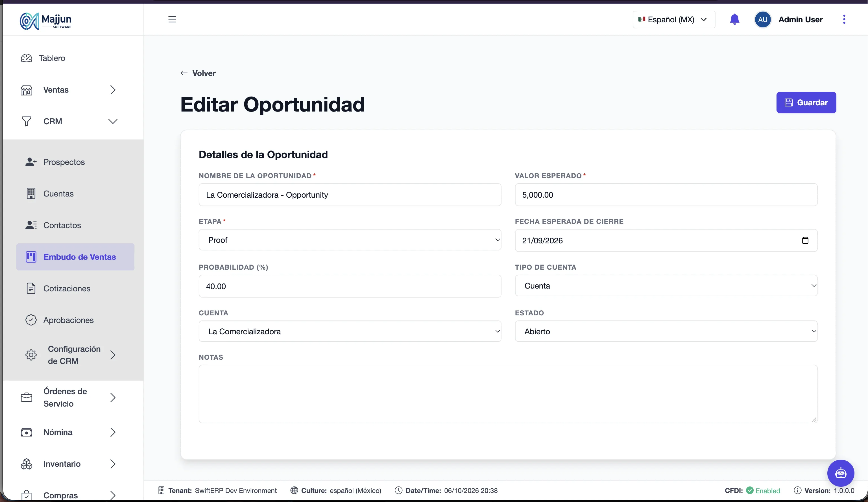Viewport: 868px width, 502px height.
Task: Click the Tablero dashboard gauge icon
Action: [27, 58]
